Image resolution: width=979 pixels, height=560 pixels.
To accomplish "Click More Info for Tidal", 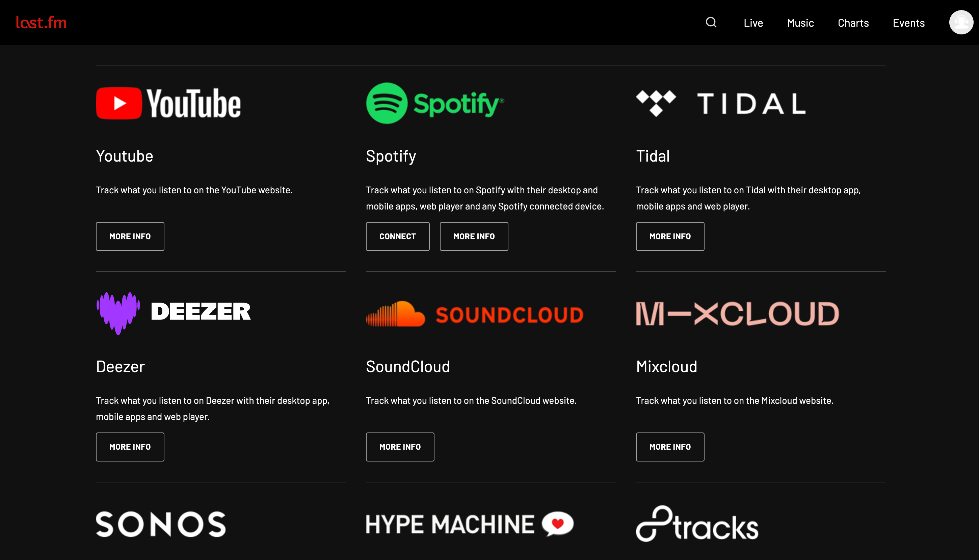I will (x=670, y=236).
